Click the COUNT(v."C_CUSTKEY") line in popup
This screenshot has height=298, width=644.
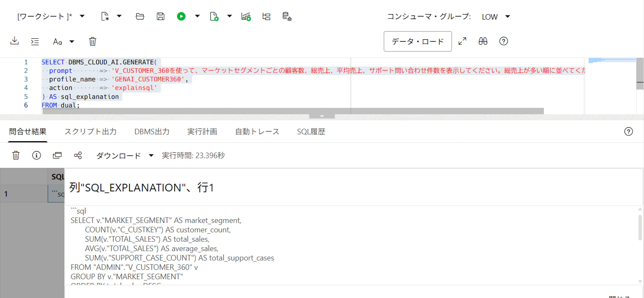point(158,230)
